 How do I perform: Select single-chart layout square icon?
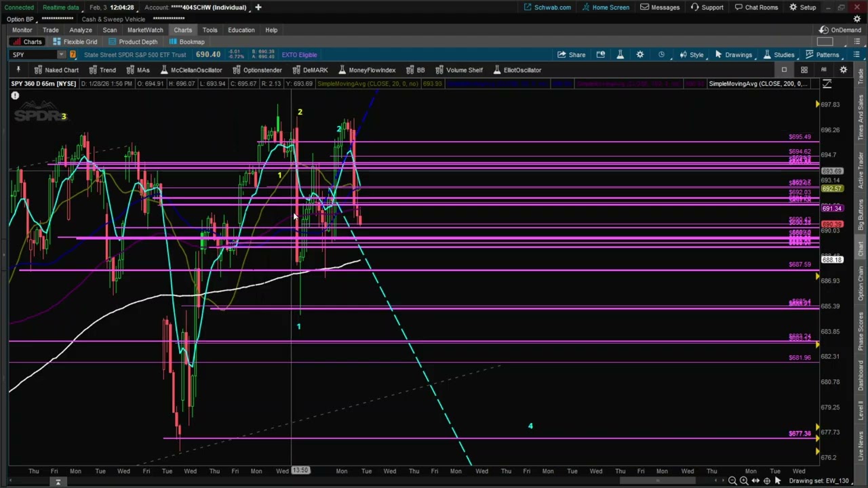784,70
